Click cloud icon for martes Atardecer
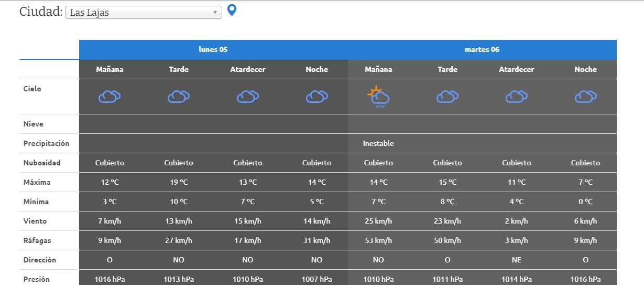The width and height of the screenshot is (644, 285). pyautogui.click(x=517, y=97)
